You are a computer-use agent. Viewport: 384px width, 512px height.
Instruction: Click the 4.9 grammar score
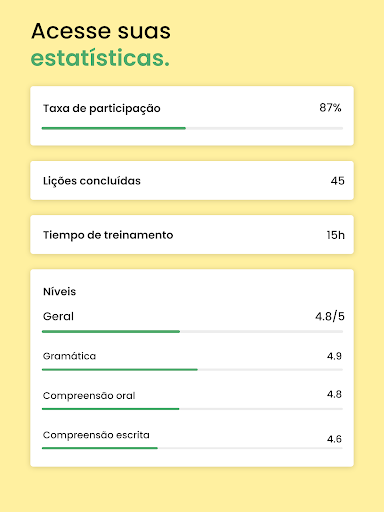(x=334, y=356)
